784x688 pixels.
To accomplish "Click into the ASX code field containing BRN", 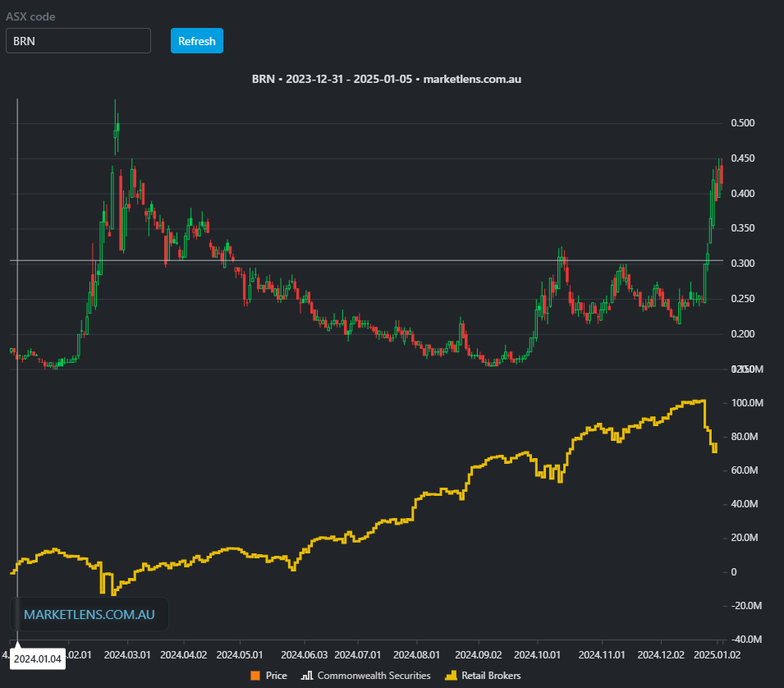I will tap(78, 41).
